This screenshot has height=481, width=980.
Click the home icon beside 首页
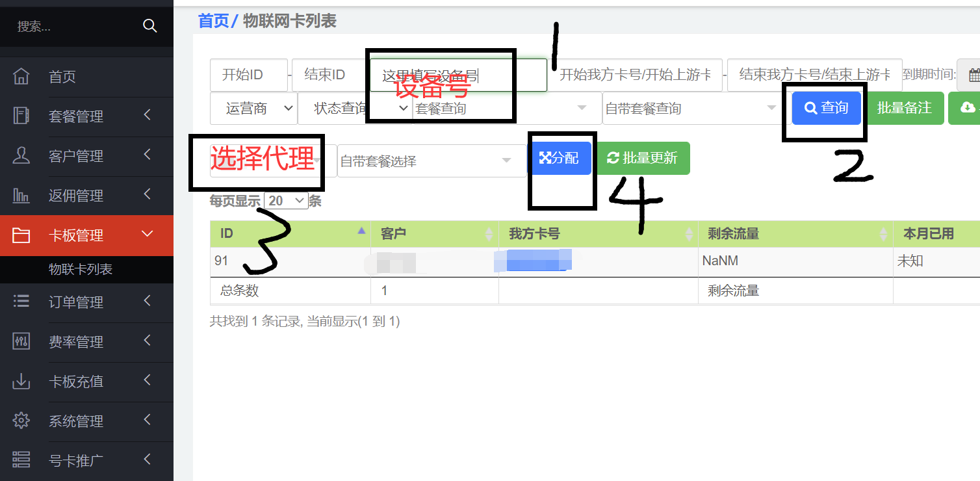pos(21,77)
